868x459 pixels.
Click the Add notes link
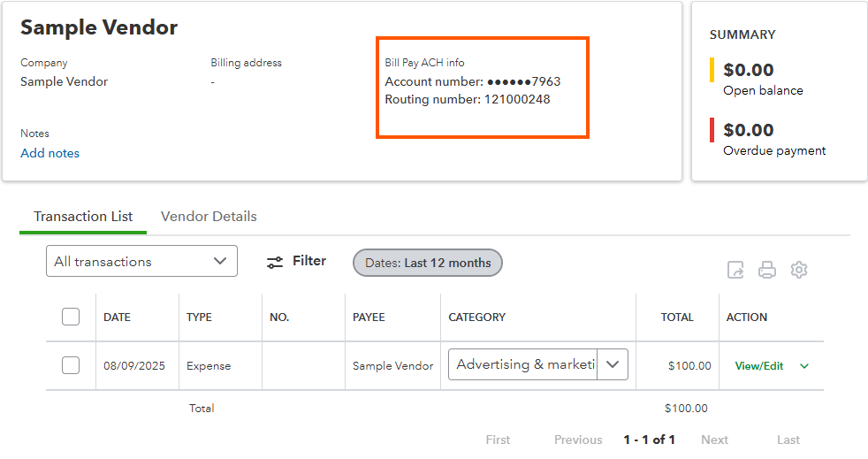click(49, 153)
